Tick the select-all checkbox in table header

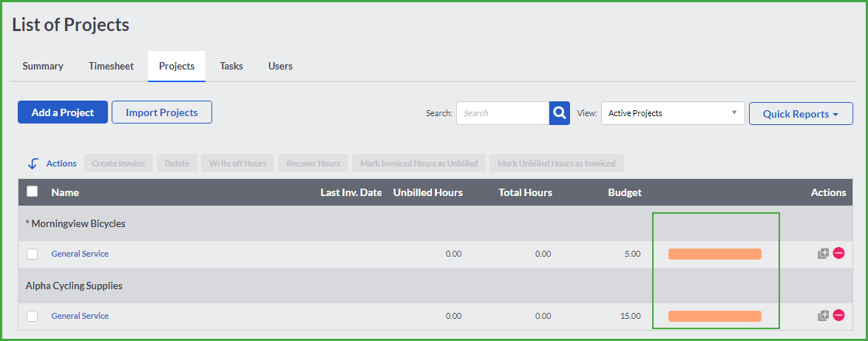click(x=32, y=192)
